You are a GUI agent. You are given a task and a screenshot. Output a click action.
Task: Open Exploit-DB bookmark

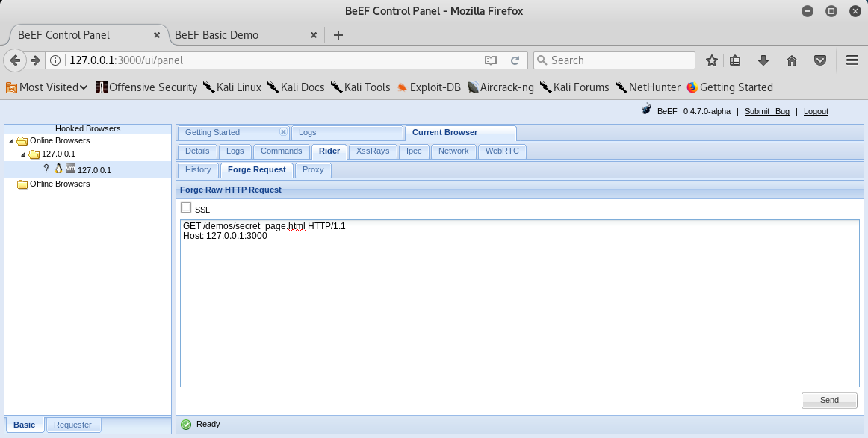pyautogui.click(x=429, y=87)
